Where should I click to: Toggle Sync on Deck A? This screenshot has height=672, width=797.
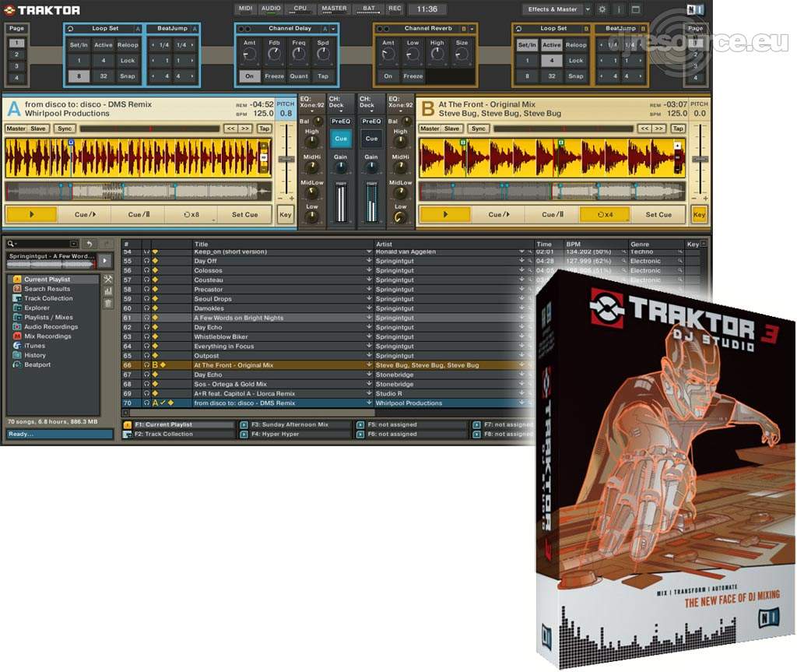(65, 128)
